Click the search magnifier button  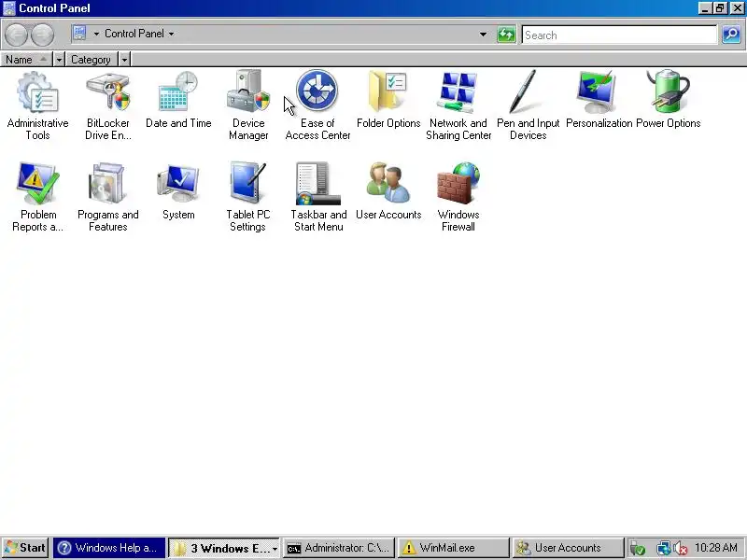731,35
